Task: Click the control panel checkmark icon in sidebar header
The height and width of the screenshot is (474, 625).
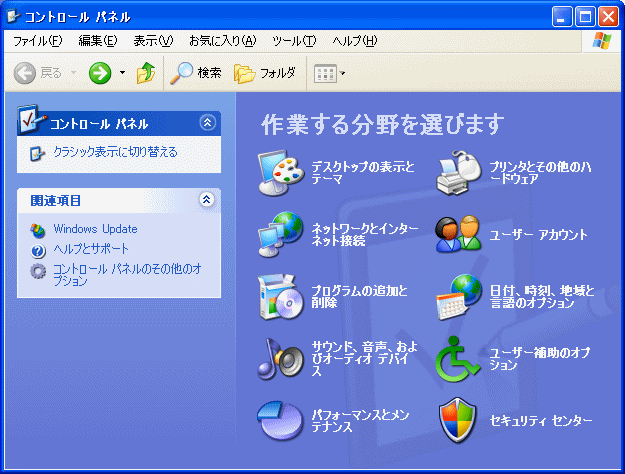Action: click(x=31, y=119)
